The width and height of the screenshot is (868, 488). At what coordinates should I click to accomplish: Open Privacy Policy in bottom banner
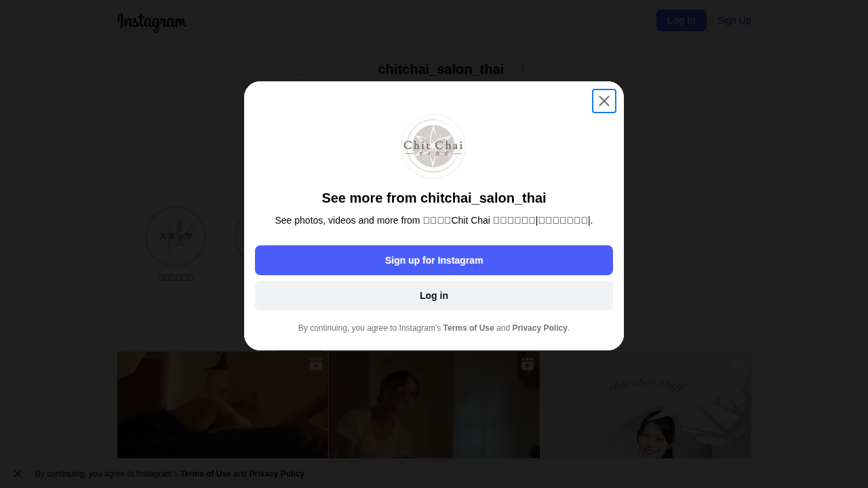point(277,474)
